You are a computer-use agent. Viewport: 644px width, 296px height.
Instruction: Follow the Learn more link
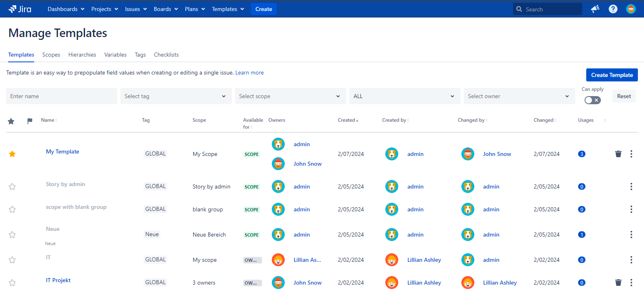pos(249,72)
